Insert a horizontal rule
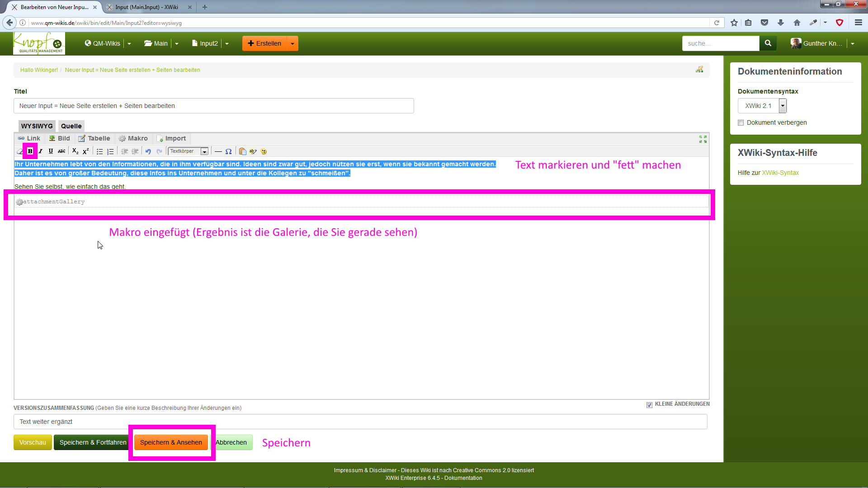 tap(218, 151)
